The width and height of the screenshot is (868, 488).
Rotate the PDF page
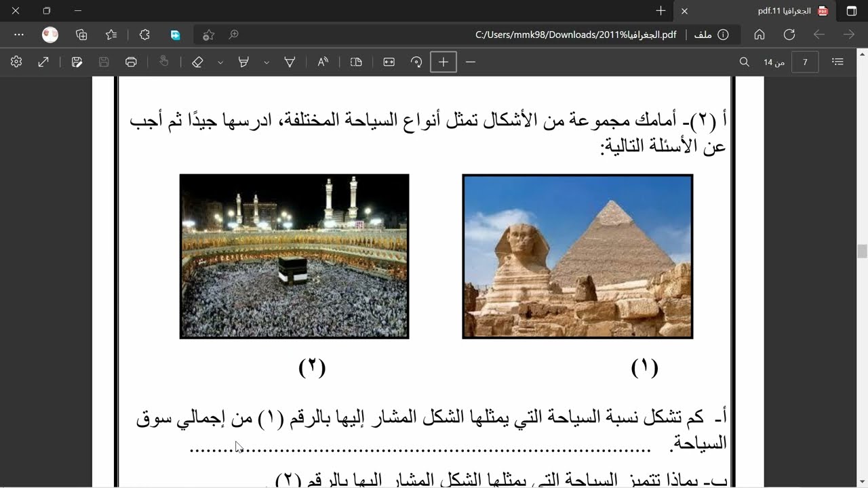coord(416,62)
